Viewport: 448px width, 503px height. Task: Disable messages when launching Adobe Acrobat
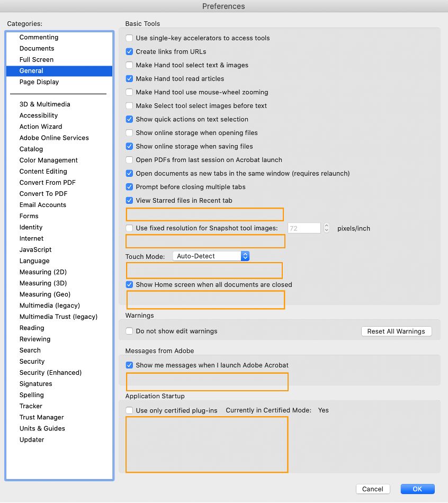pyautogui.click(x=129, y=365)
